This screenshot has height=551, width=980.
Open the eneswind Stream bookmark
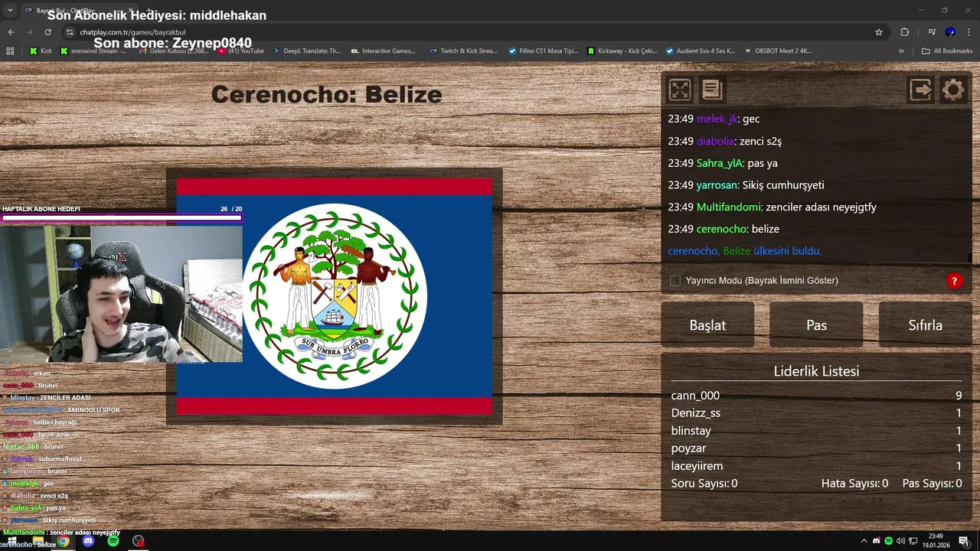92,51
